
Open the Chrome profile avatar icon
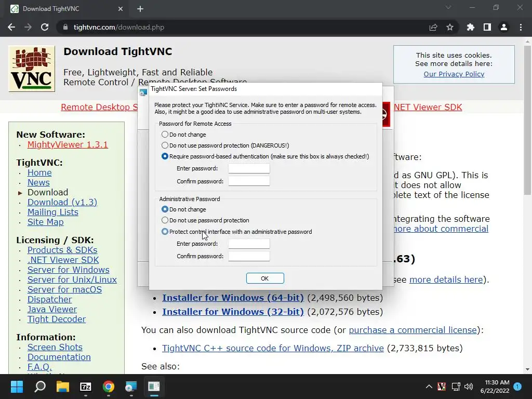point(504,27)
